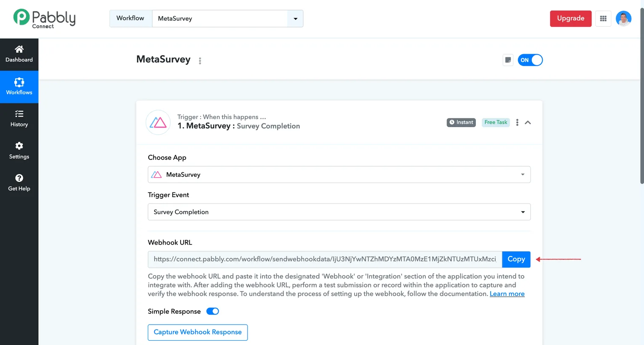Open the Dashboard home icon
This screenshot has width=644, height=345.
pos(19,49)
